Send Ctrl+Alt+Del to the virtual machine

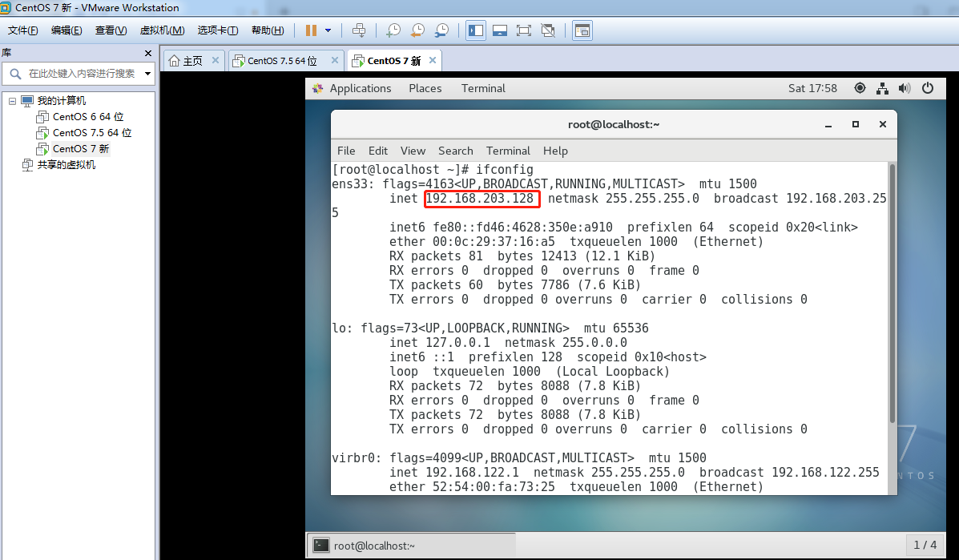pyautogui.click(x=359, y=30)
